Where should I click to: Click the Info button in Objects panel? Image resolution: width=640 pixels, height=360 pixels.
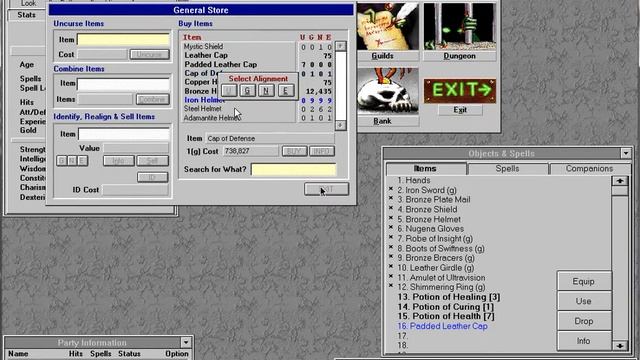[584, 341]
